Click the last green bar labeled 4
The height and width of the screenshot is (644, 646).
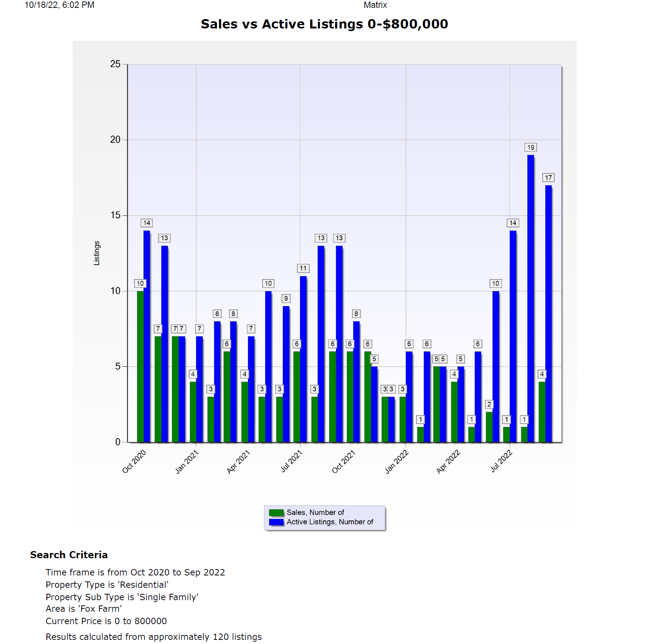tap(542, 412)
